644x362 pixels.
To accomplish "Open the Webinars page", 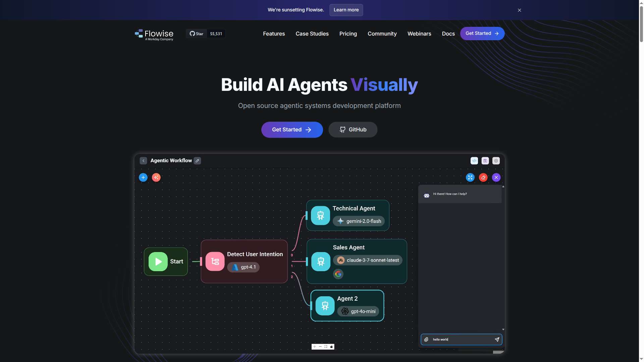I will 419,34.
